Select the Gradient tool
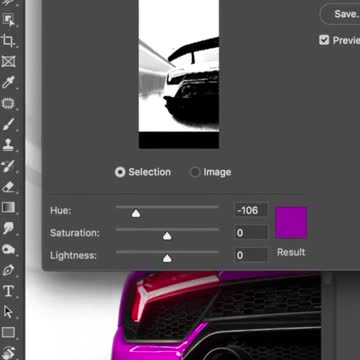Screen dimensions: 360x360 pos(8,207)
